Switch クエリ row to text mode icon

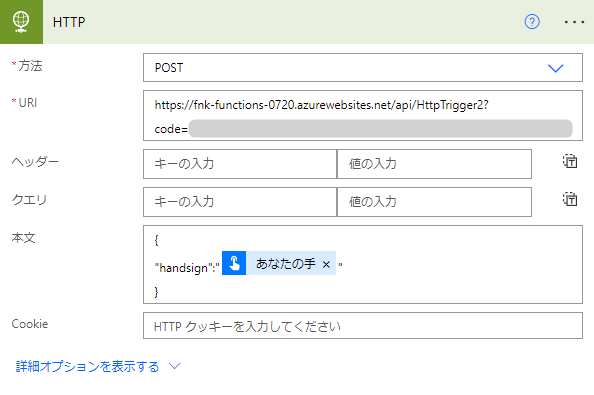570,199
